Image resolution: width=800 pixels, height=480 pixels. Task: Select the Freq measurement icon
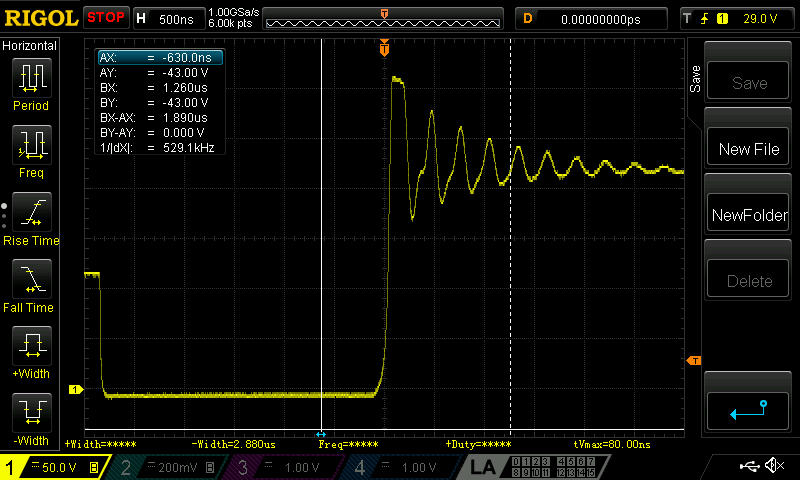(32, 145)
